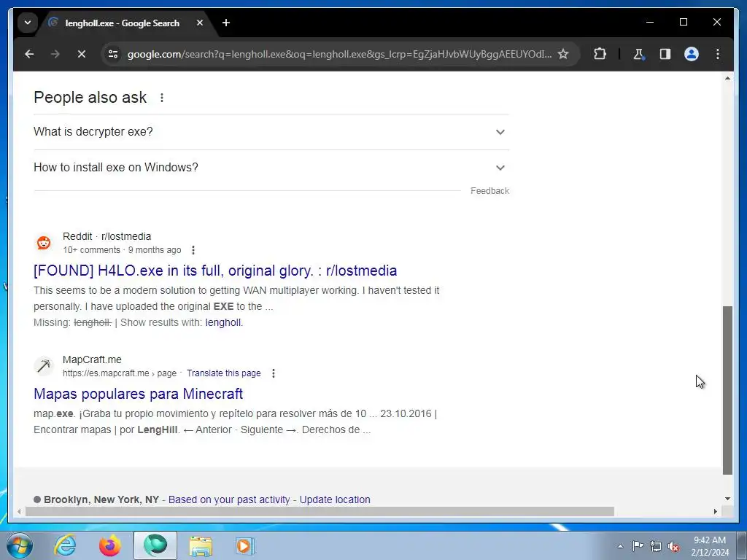Click the 'https://es.mapcraft.me › page' URL text
This screenshot has height=560, width=747.
coord(120,373)
